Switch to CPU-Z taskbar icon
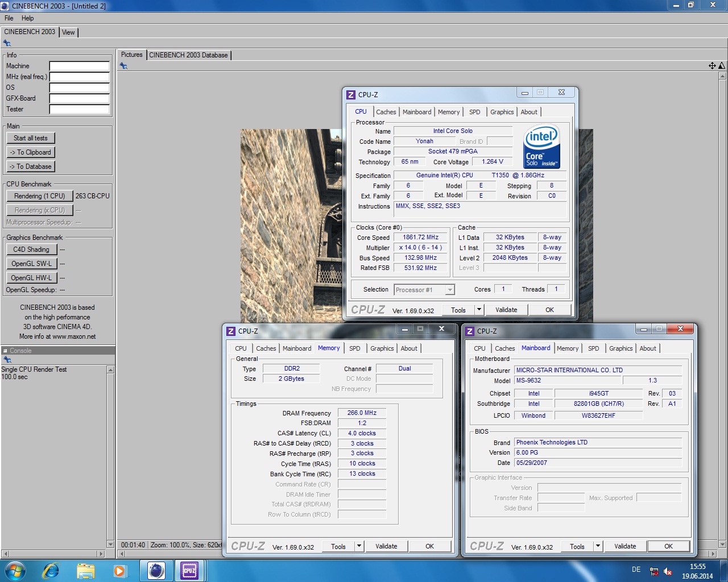 (189, 570)
